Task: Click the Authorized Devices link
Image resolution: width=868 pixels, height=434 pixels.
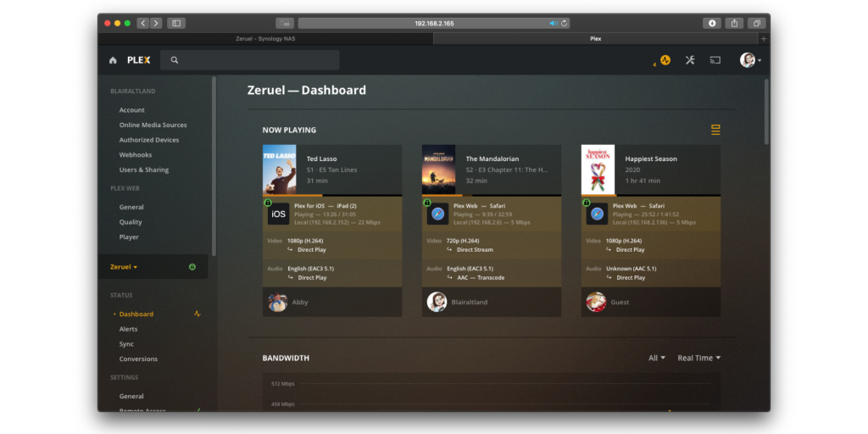Action: point(148,140)
